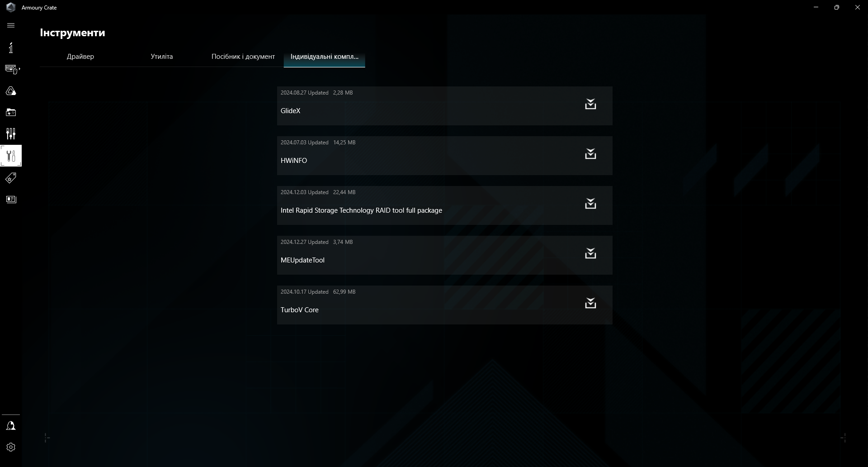Viewport: 868px width, 467px height.
Task: Click the Armoury Crate logo in title bar
Action: (11, 7)
